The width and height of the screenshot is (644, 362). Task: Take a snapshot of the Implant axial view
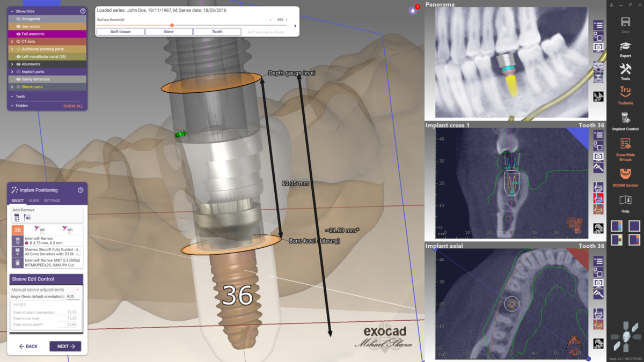coord(598,283)
